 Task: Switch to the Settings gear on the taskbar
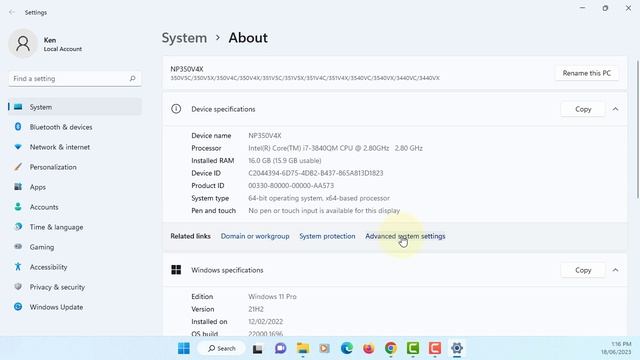tap(457, 348)
